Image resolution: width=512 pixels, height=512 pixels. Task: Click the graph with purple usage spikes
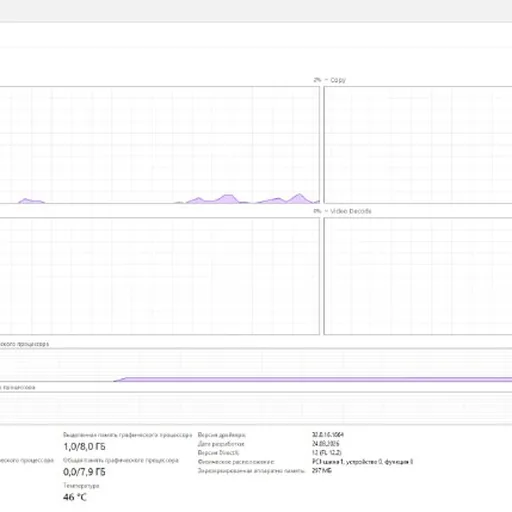[x=160, y=145]
